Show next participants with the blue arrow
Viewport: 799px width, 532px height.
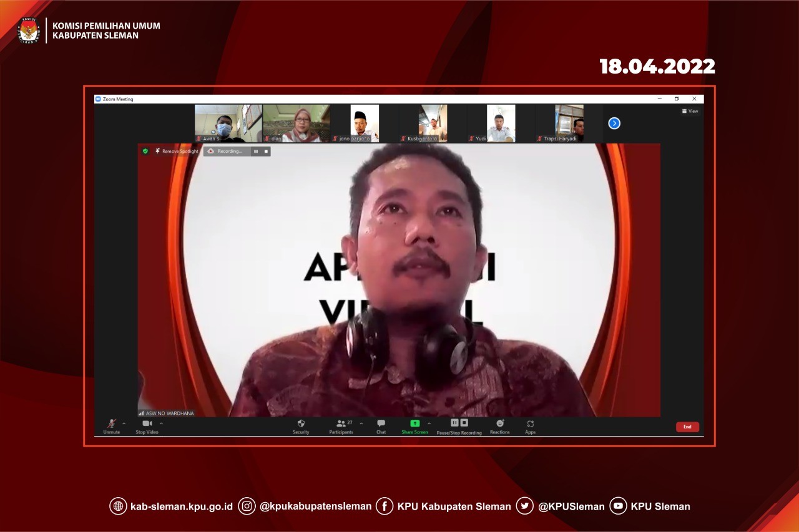click(x=614, y=123)
